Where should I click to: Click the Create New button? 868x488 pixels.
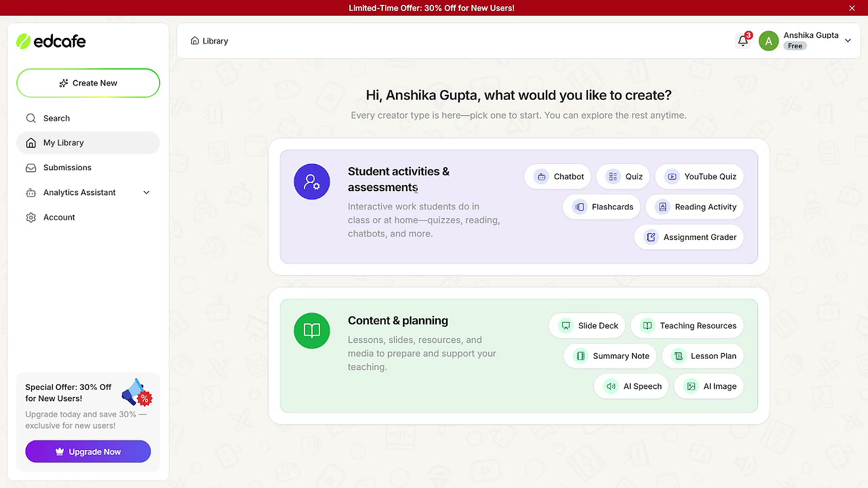pyautogui.click(x=88, y=83)
